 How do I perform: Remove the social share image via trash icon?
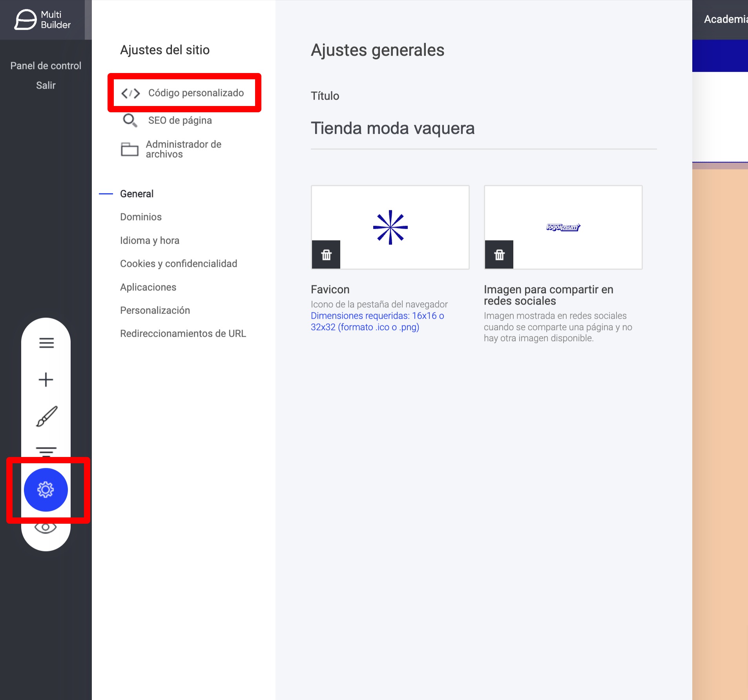click(499, 255)
